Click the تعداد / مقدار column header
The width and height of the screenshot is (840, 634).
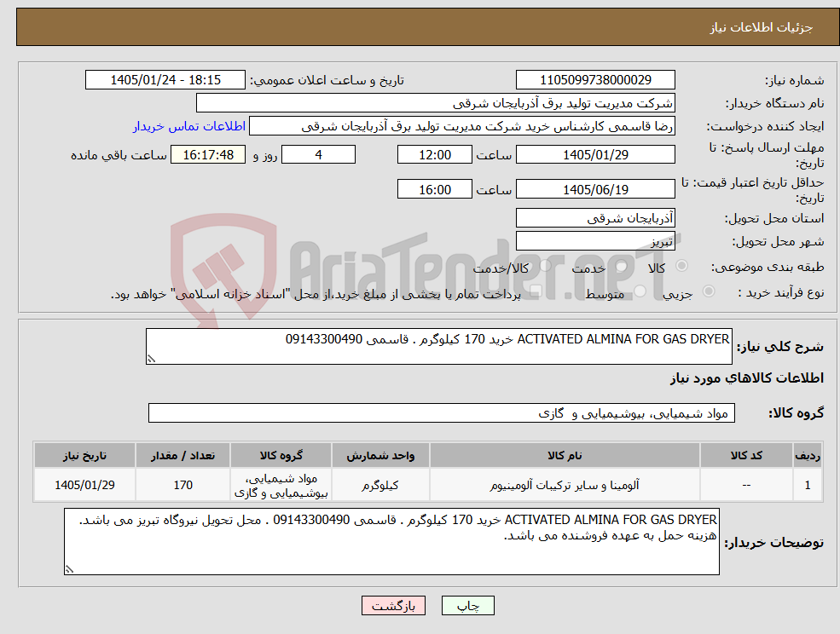(x=182, y=455)
